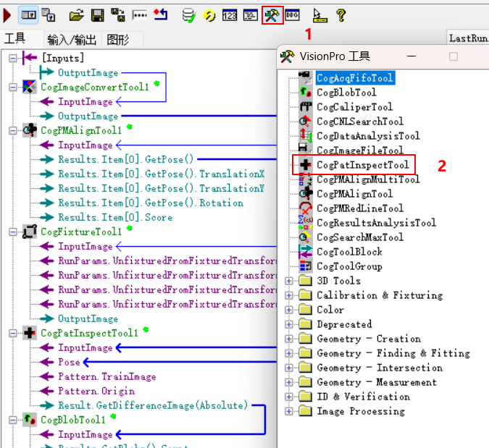Click the CogPMAlignTool1 tool icon in tree
The width and height of the screenshot is (489, 448).
29,130
